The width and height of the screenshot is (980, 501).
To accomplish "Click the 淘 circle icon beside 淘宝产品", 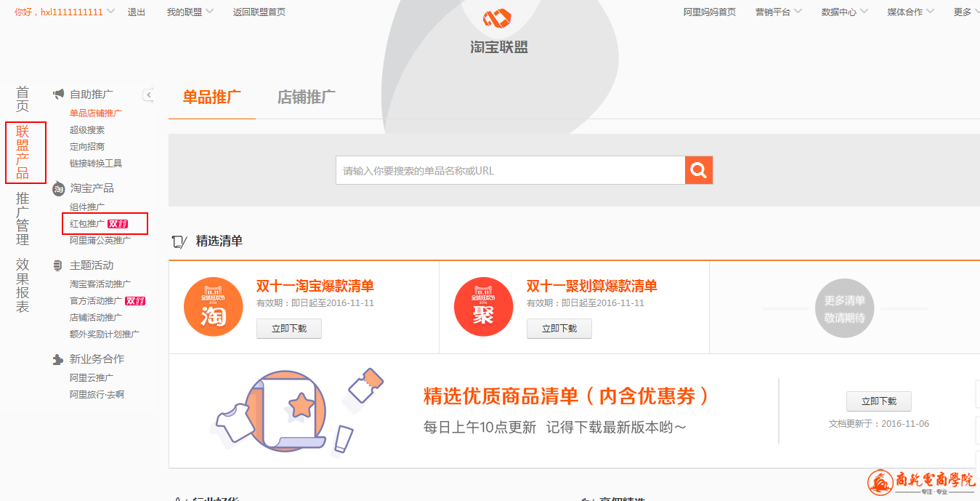I will point(59,188).
